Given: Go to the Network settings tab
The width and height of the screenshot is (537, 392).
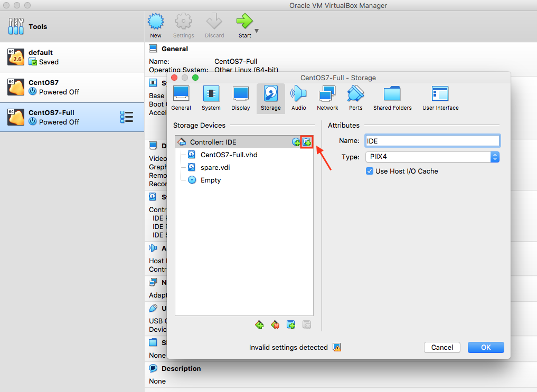Looking at the screenshot, I should point(327,98).
